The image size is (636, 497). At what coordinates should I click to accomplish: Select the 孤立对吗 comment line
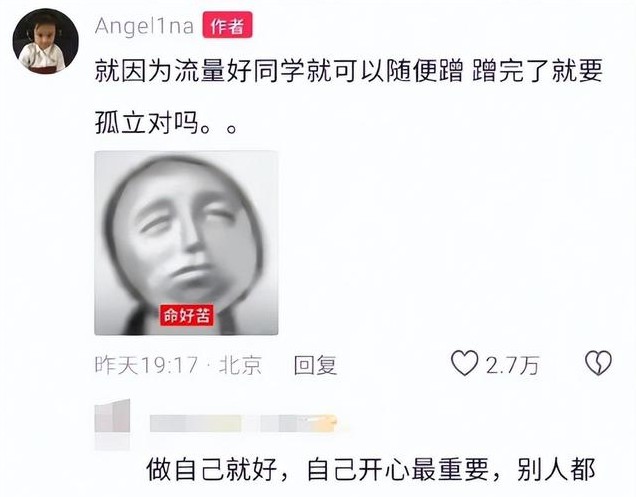[x=165, y=123]
